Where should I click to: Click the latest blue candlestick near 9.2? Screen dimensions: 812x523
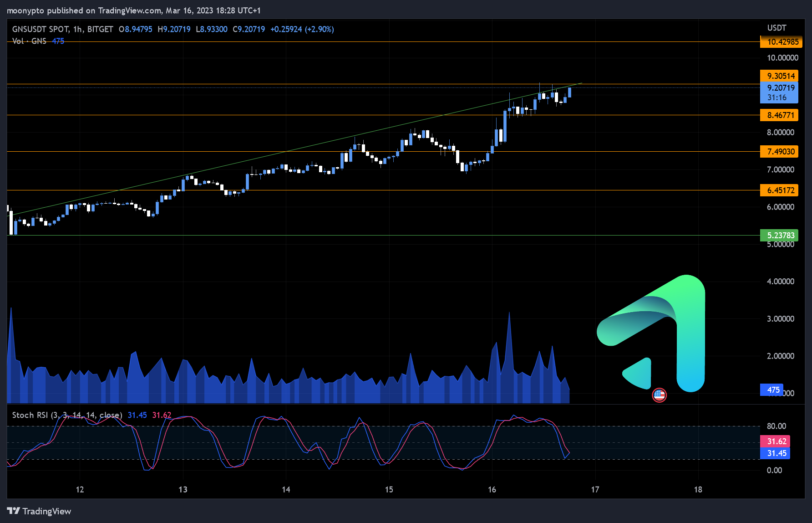pyautogui.click(x=569, y=92)
